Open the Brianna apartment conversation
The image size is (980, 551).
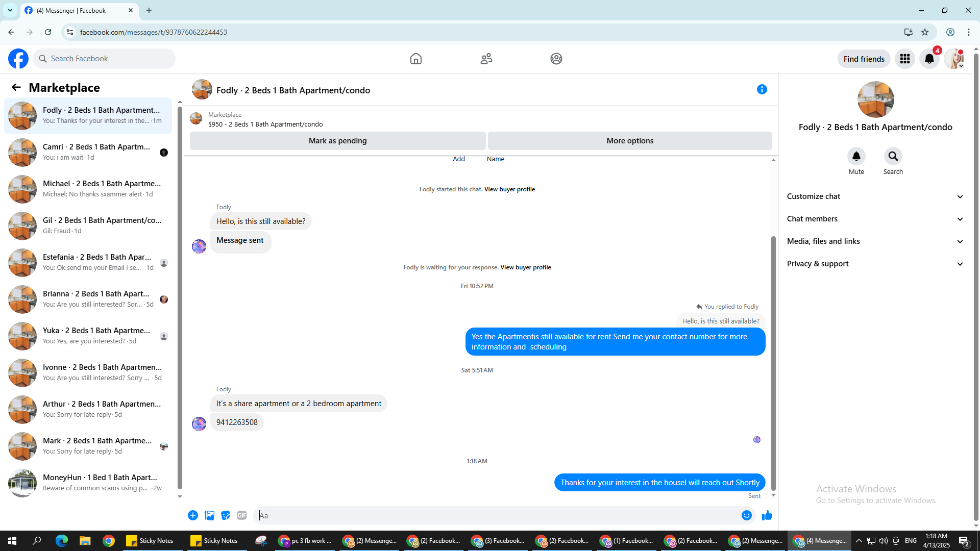point(88,299)
